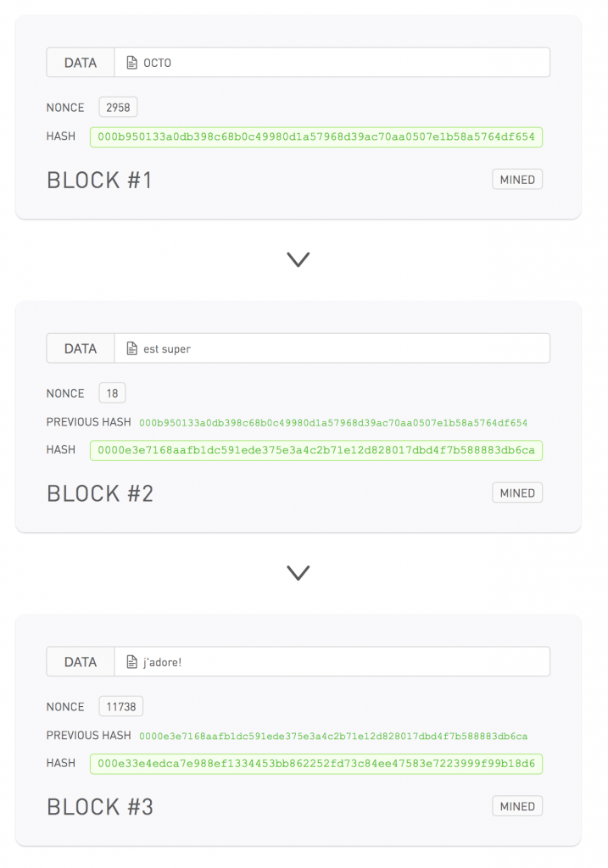This screenshot has width=608, height=868.
Task: Select the nonce field showing 18
Action: (x=112, y=393)
